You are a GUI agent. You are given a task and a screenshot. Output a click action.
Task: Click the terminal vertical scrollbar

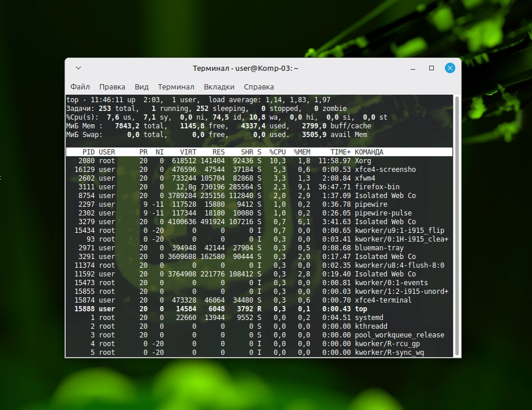[456, 226]
